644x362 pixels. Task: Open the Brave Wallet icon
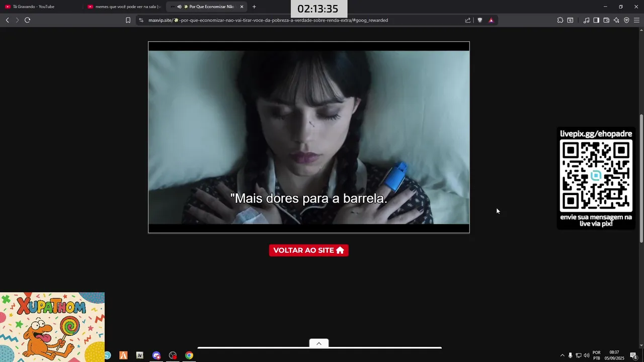606,20
